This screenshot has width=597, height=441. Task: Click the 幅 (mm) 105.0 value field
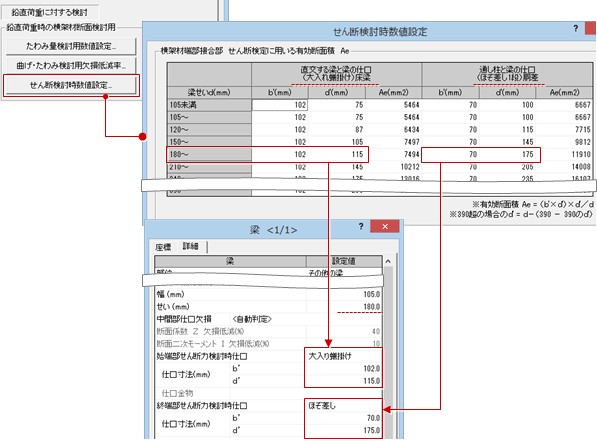[x=344, y=294]
